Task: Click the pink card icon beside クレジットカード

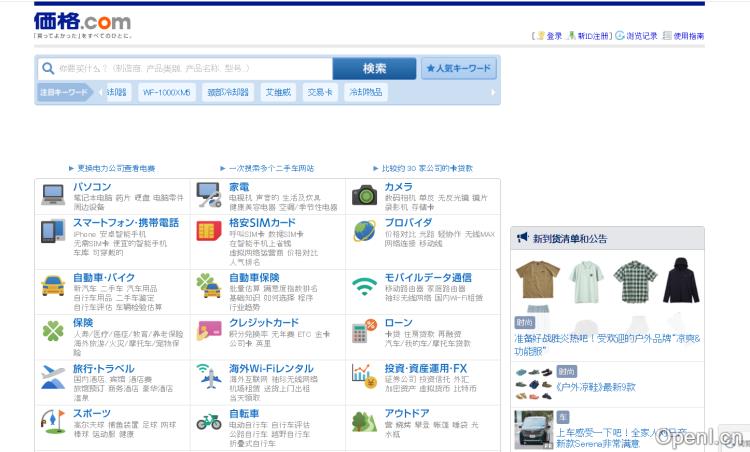Action: [x=209, y=330]
